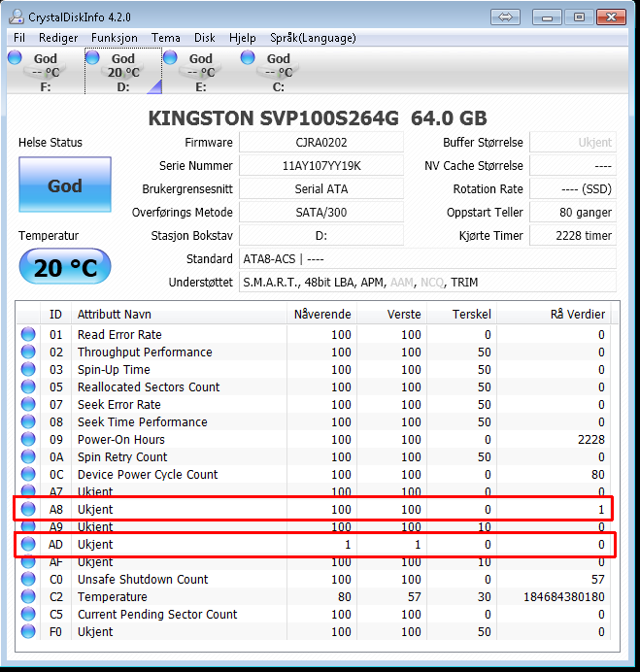The width and height of the screenshot is (640, 672).
Task: Click the Rotation Rate value ---- (SSD)
Action: [x=573, y=189]
